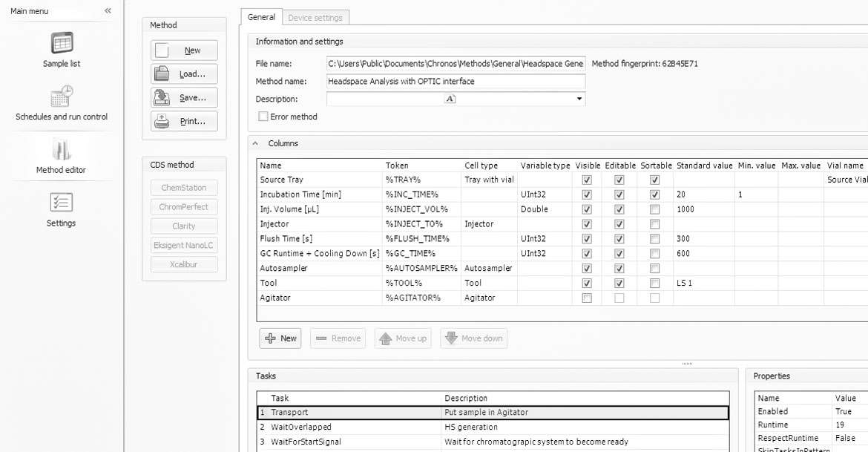Click the minus icon on the Remove button
Image resolution: width=868 pixels, height=452 pixels.
pyautogui.click(x=321, y=338)
